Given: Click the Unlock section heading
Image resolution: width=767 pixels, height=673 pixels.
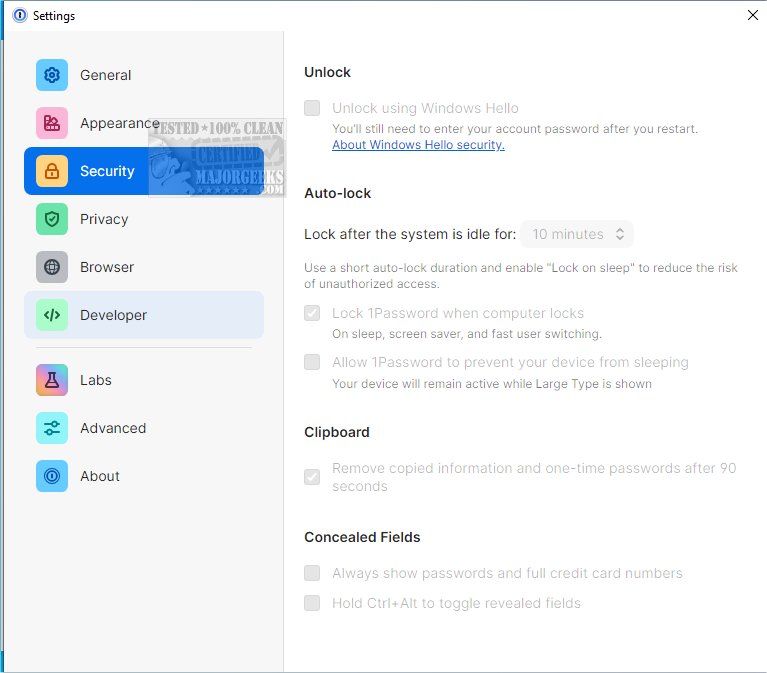Looking at the screenshot, I should point(327,72).
